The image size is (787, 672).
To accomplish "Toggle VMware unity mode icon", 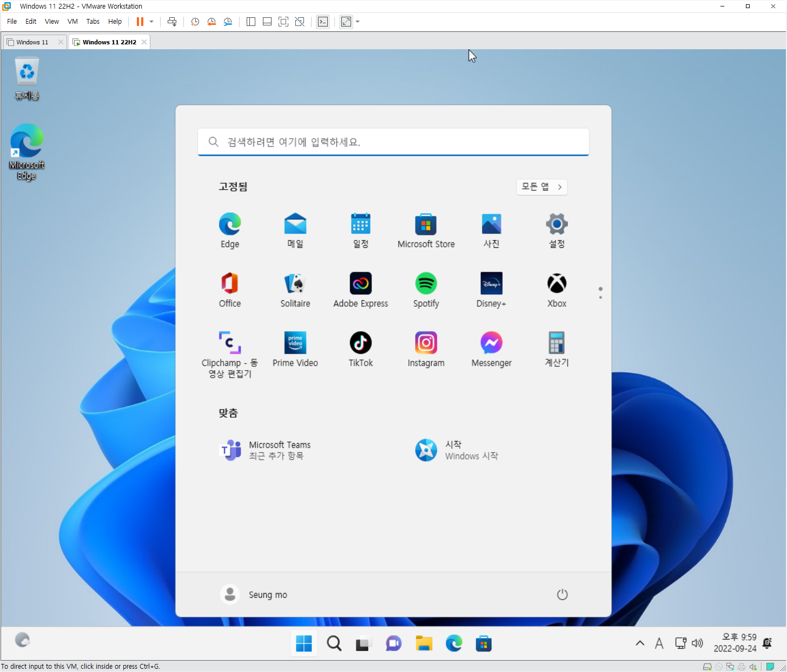I will [300, 22].
